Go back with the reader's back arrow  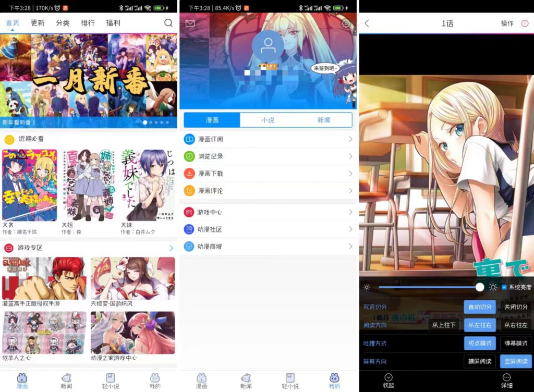click(x=367, y=23)
